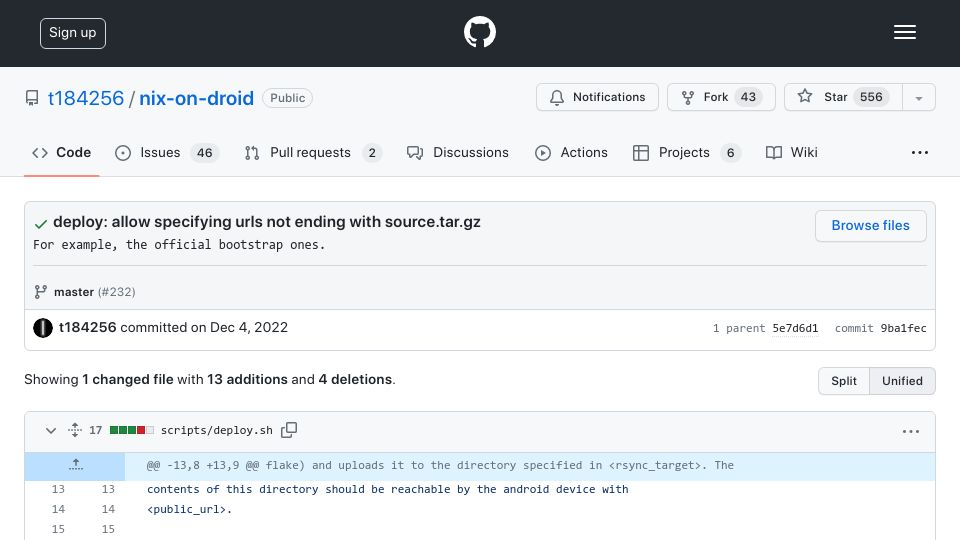Open file options ellipsis for deploy.sh
Screen dimensions: 960x540
click(x=911, y=432)
